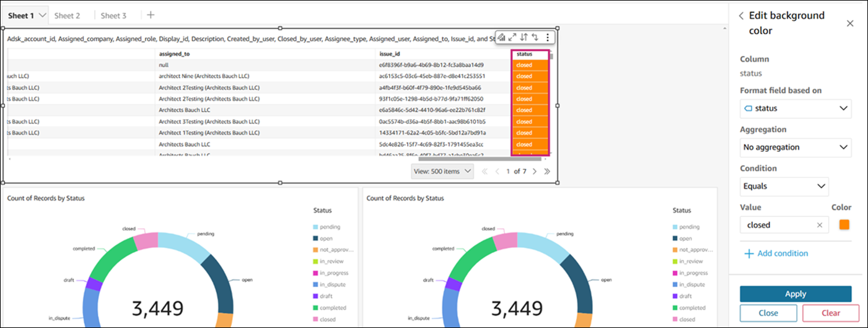This screenshot has width=868, height=328.
Task: Go to next table page
Action: pyautogui.click(x=535, y=171)
